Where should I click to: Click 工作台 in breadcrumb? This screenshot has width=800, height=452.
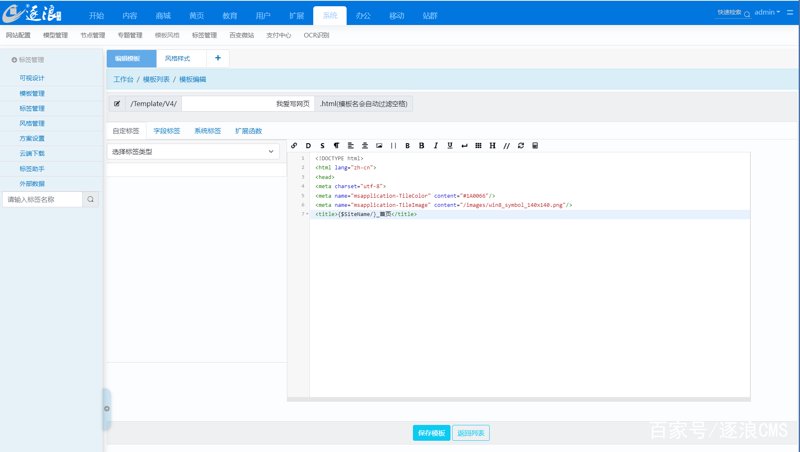coord(123,80)
